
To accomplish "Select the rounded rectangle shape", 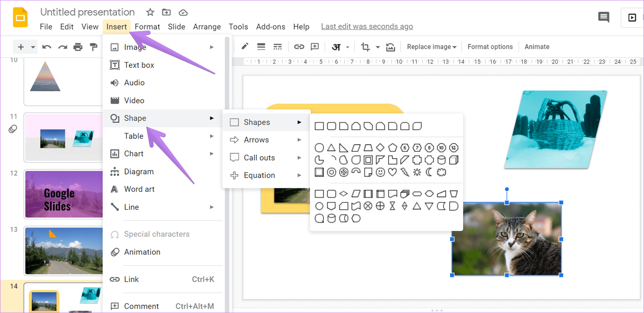I will coord(331,125).
